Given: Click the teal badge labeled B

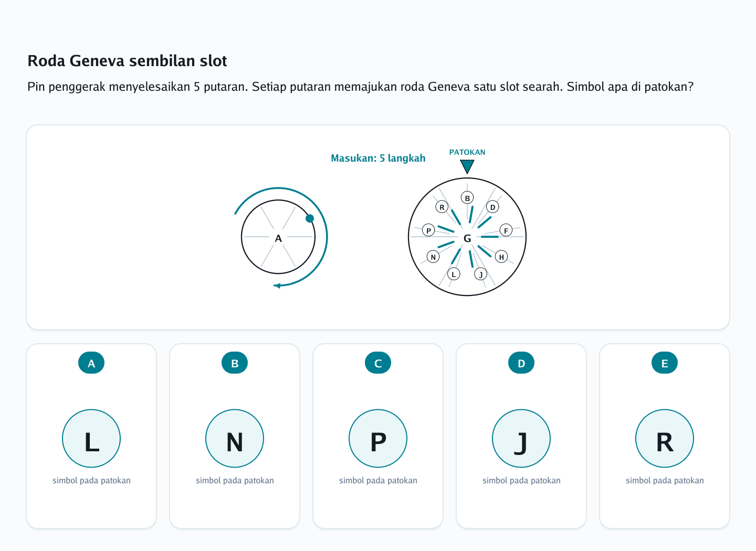Looking at the screenshot, I should tap(235, 363).
